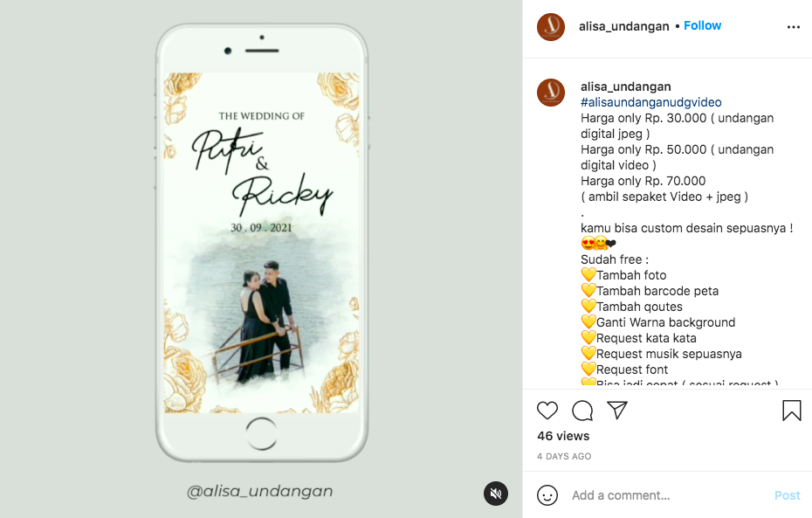Viewport: 812px width, 518px height.
Task: Open emoji picker smiley icon
Action: (x=547, y=495)
